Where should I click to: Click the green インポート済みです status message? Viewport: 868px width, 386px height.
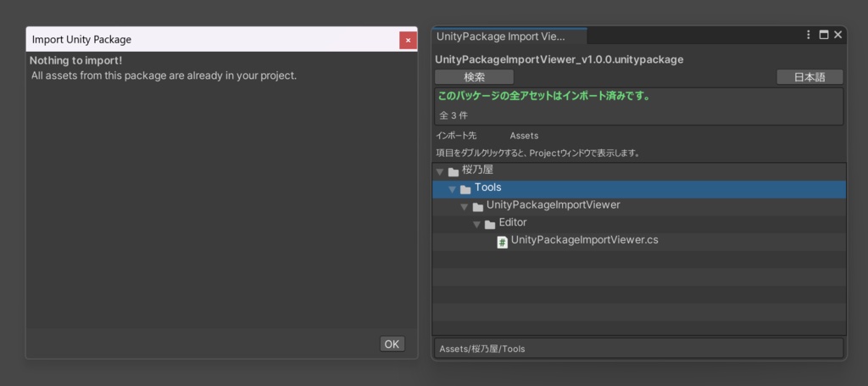point(543,96)
